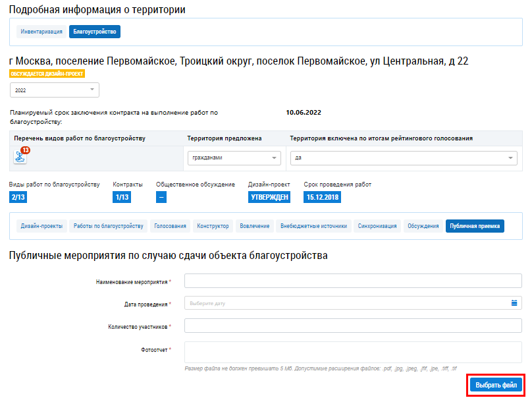Open the Дизайн-проекты tab
This screenshot has width=532, height=402.
(42, 226)
